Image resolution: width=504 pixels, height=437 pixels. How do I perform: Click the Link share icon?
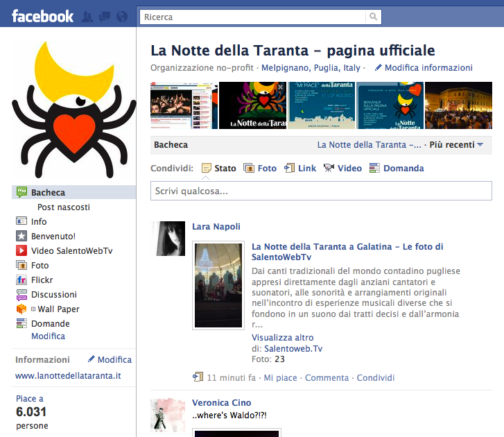(x=289, y=168)
